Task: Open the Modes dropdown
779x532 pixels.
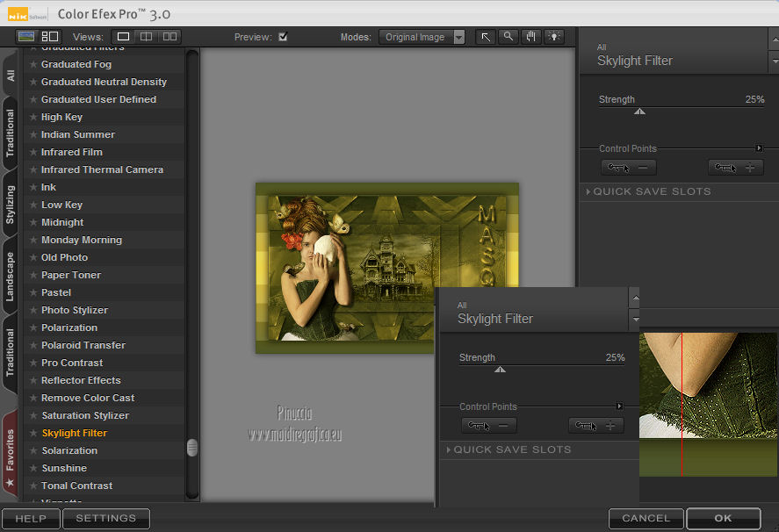Action: 422,37
